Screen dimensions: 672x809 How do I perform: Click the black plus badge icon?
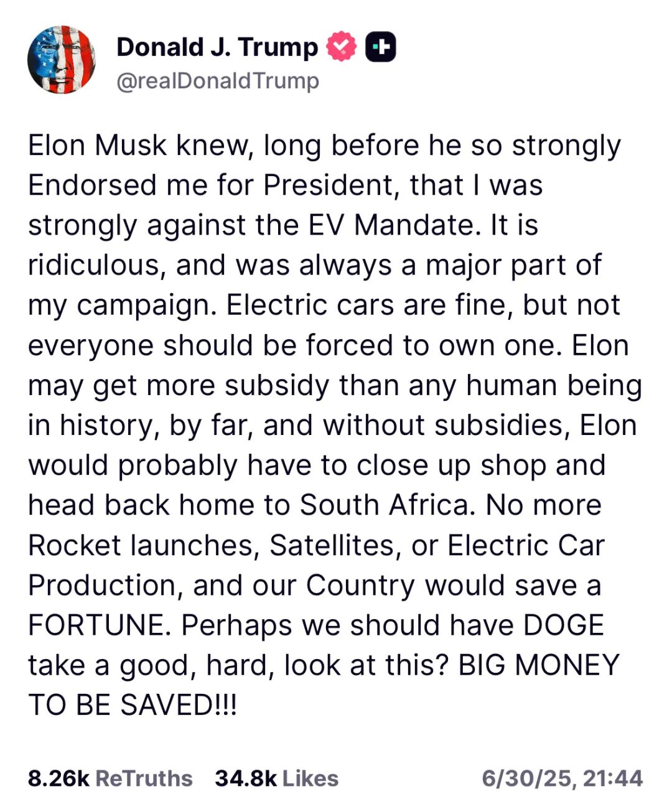coord(380,47)
